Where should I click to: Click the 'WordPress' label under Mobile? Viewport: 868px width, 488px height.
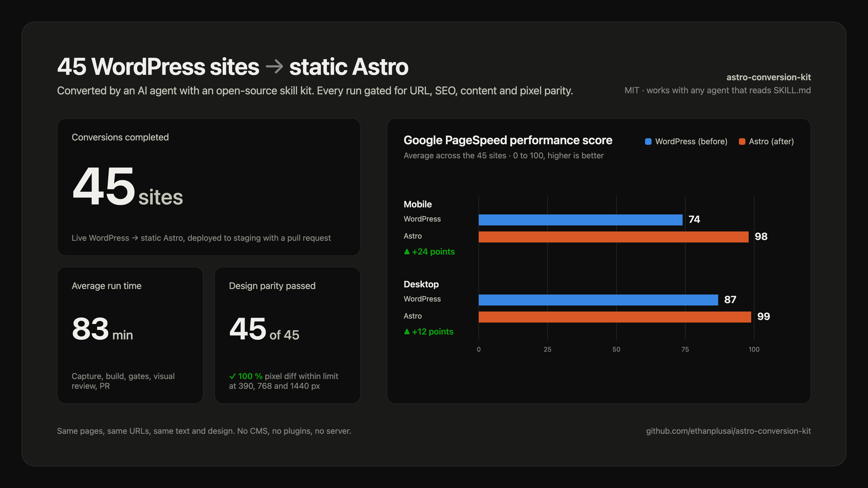pos(422,219)
